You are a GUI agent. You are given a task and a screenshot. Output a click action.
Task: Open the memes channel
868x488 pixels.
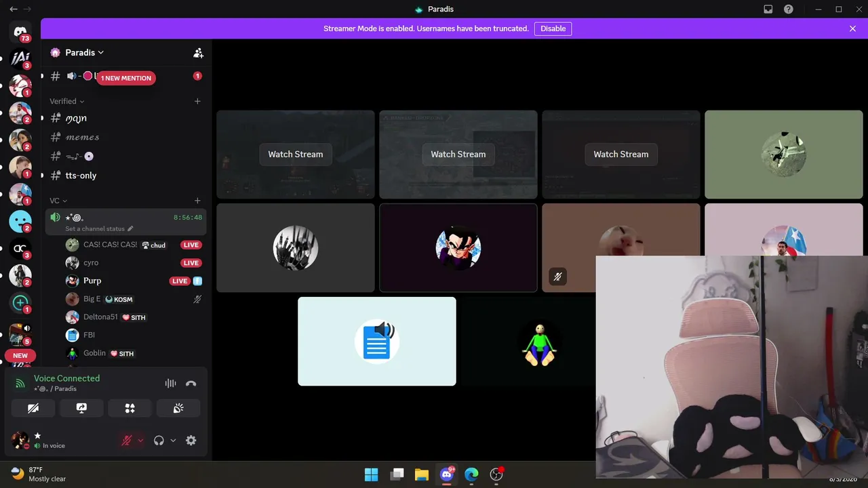pos(125,137)
